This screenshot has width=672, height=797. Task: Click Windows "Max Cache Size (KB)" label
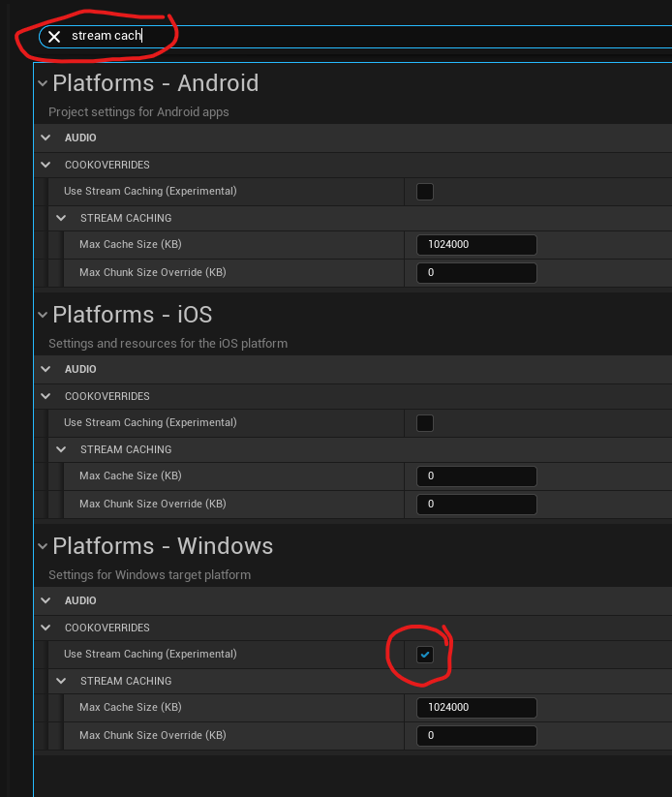[131, 707]
